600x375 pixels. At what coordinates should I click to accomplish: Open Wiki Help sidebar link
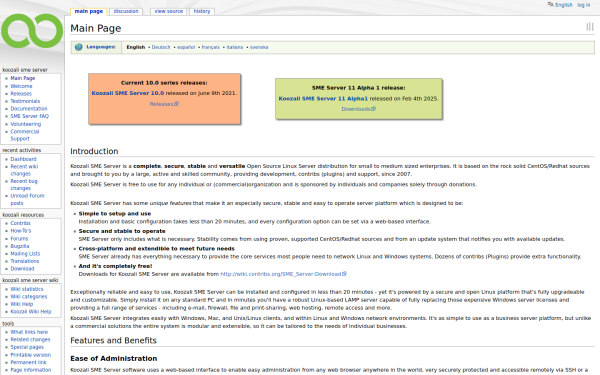[22, 304]
